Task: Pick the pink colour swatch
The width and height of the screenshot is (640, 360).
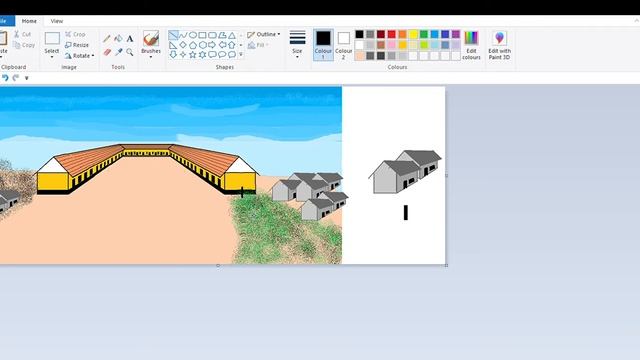Action: tap(392, 45)
